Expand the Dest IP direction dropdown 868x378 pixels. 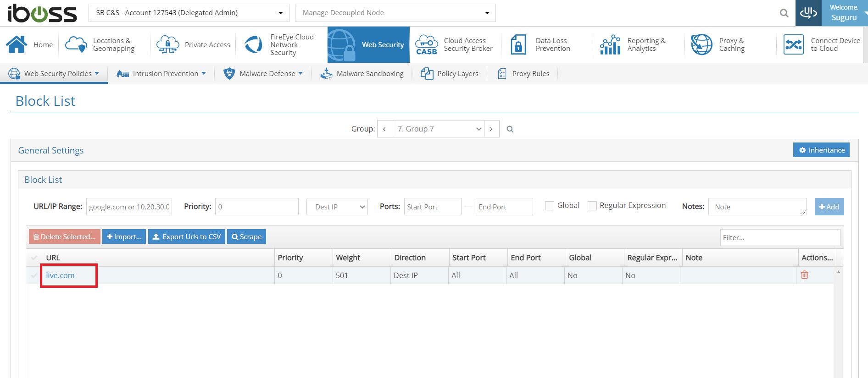[x=337, y=207]
